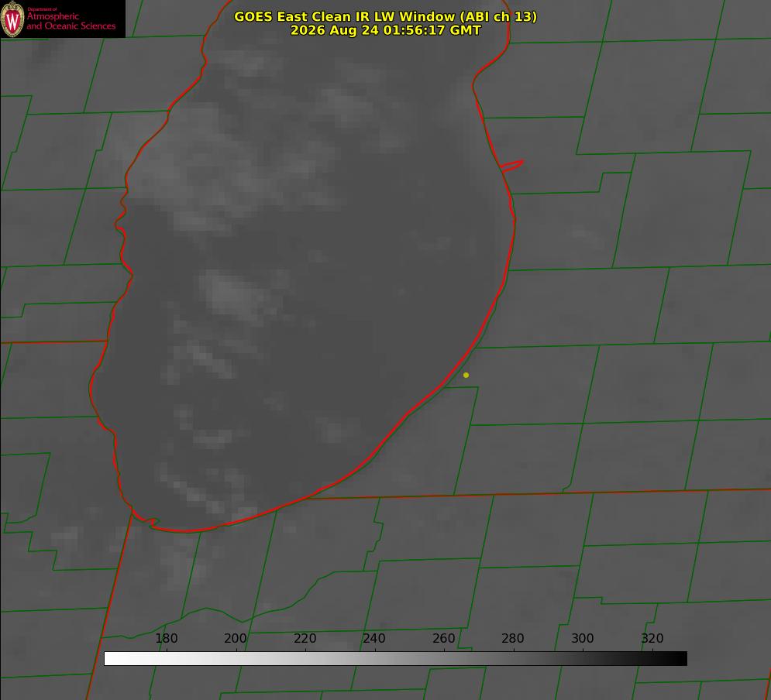Click the 180 colorbar label
This screenshot has height=700, width=771.
tap(166, 638)
